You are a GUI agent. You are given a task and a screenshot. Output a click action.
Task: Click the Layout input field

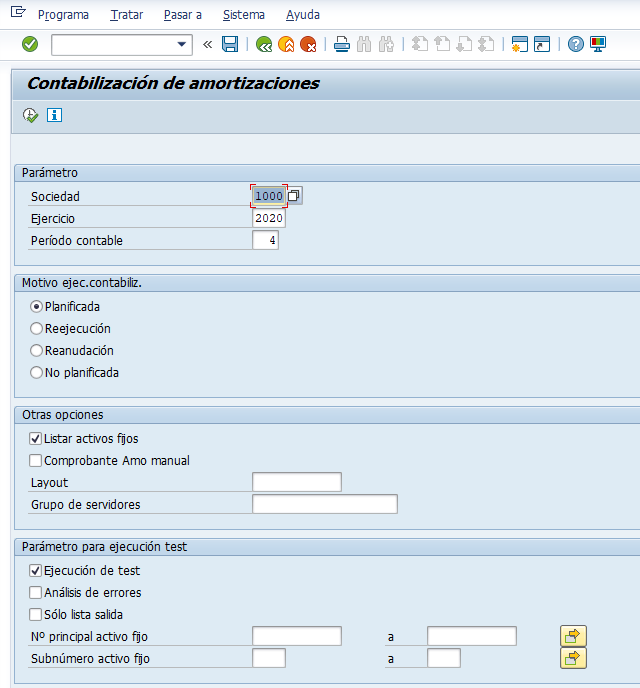(x=297, y=482)
